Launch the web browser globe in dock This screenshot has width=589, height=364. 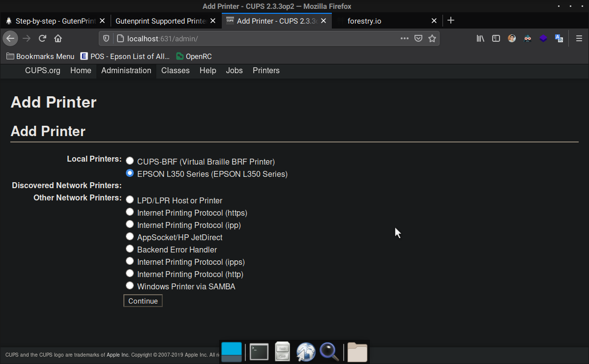point(306,352)
